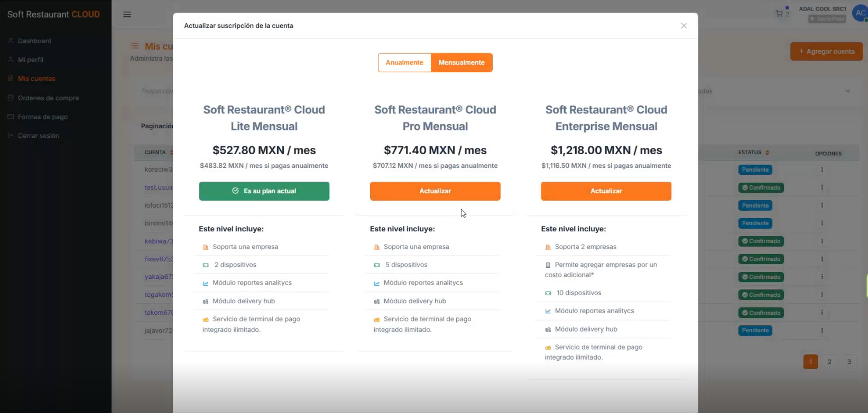This screenshot has width=868, height=413.
Task: Click the Ordenes de compra sidebar icon
Action: pyautogui.click(x=11, y=98)
